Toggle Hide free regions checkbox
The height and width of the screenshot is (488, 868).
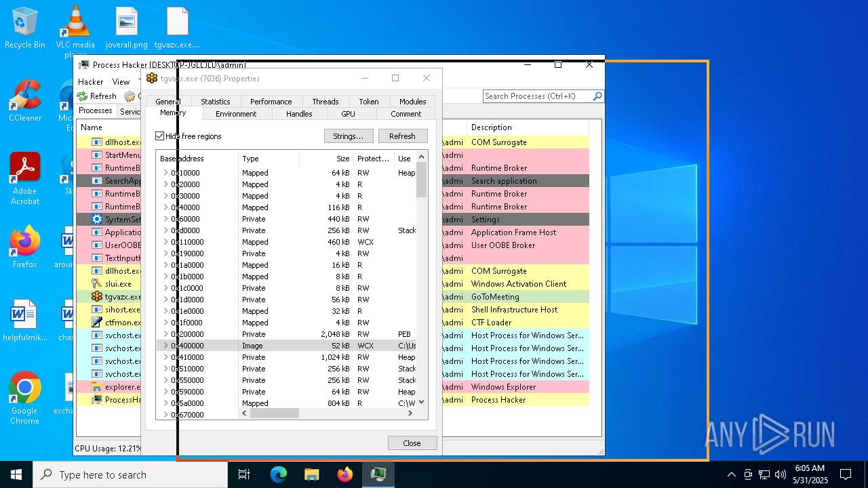point(160,136)
